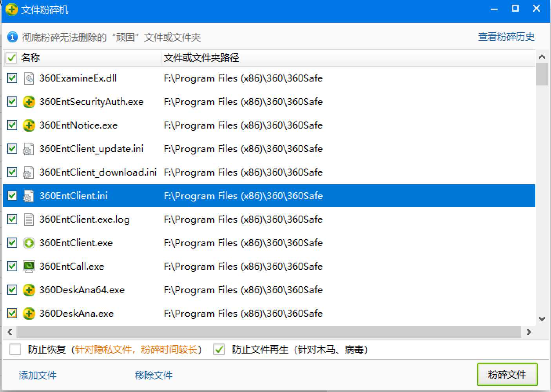Viewport: 551px width, 392px height.
Task: Click the 360DeskAna.exe application icon
Action: tap(29, 314)
